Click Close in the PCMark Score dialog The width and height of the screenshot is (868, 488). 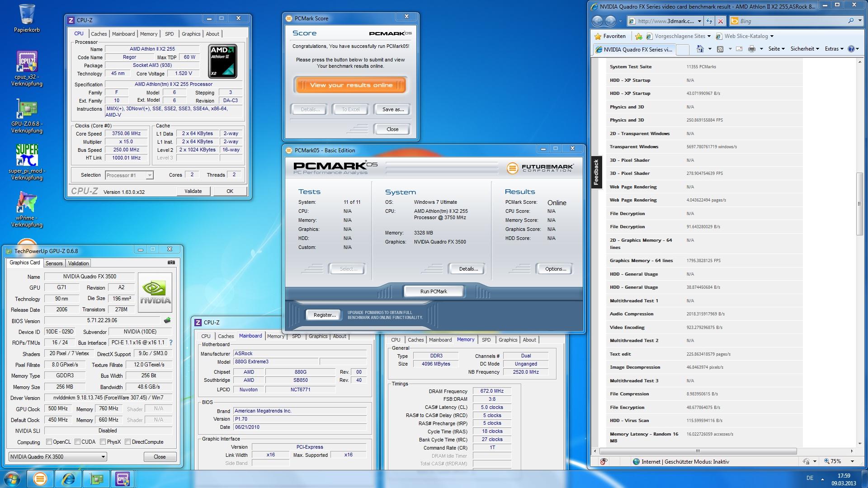coord(392,129)
